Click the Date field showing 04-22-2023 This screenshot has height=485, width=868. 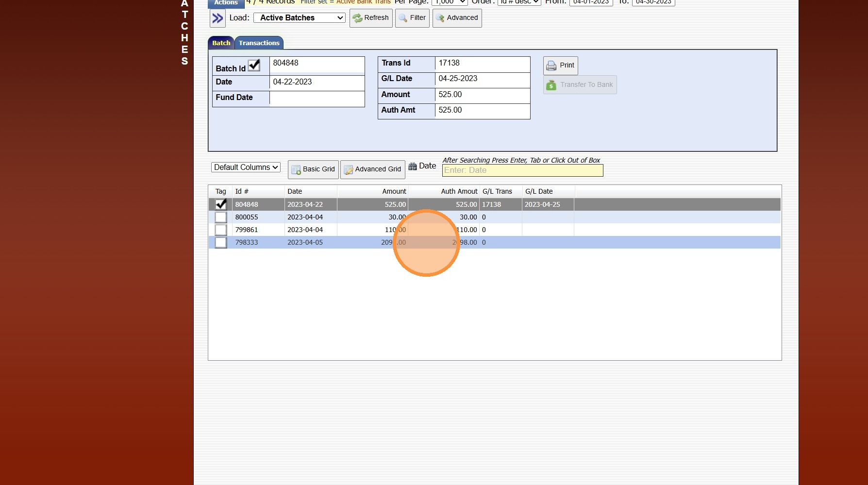click(317, 83)
